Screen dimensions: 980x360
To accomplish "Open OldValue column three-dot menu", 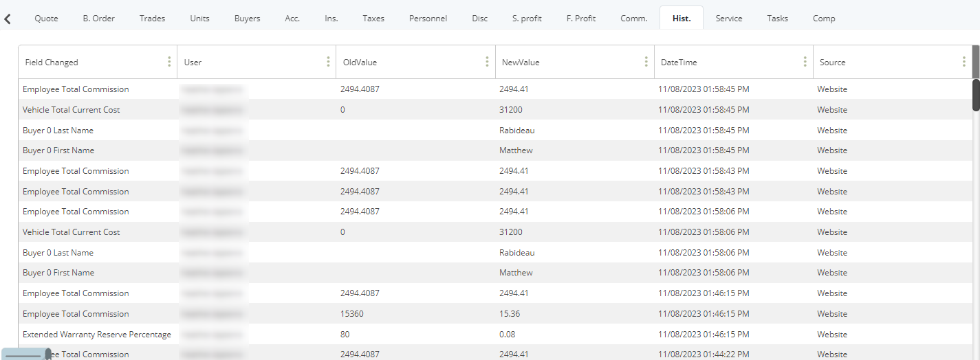I will coord(487,62).
